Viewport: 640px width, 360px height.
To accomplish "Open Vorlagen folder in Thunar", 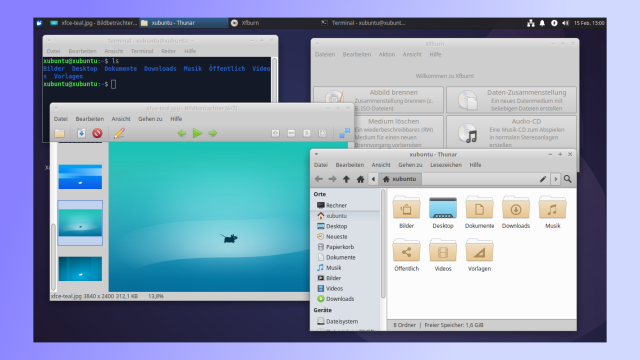I will 479,256.
